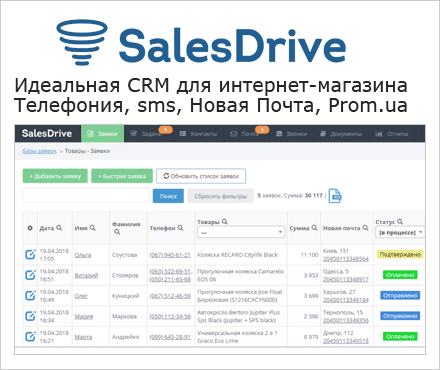The image size is (440, 370).
Task: Click the name link Ольга
Action: (83, 255)
